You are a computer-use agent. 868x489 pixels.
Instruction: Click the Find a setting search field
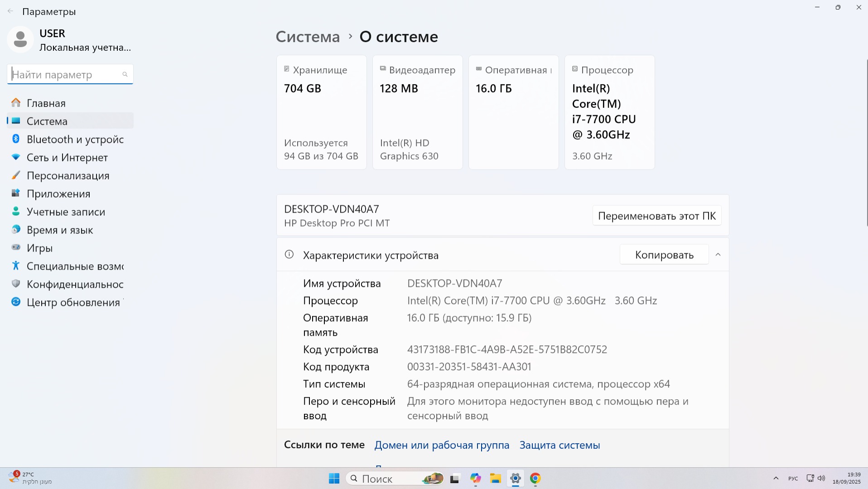click(x=66, y=74)
